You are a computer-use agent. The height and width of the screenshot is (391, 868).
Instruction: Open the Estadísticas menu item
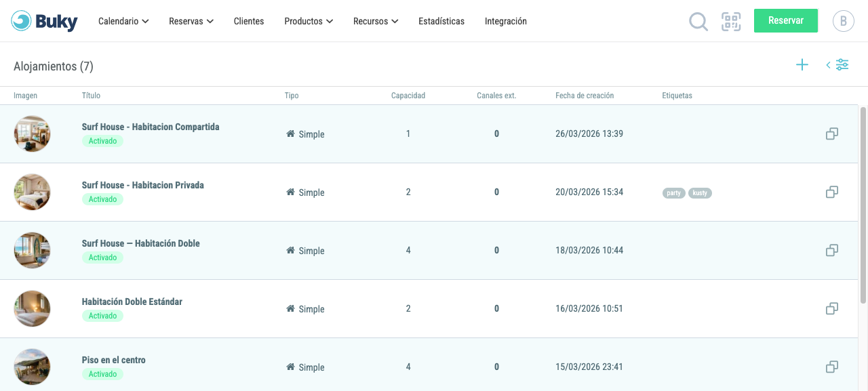point(441,21)
